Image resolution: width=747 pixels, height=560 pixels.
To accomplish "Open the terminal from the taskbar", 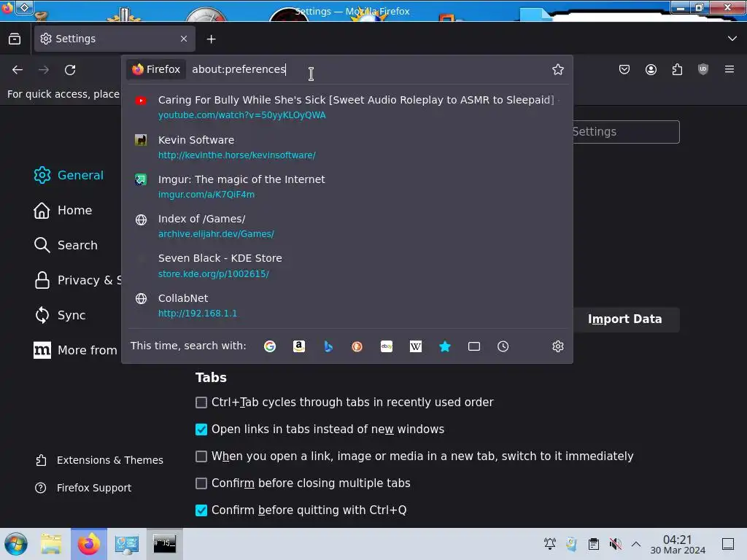I will pyautogui.click(x=164, y=544).
